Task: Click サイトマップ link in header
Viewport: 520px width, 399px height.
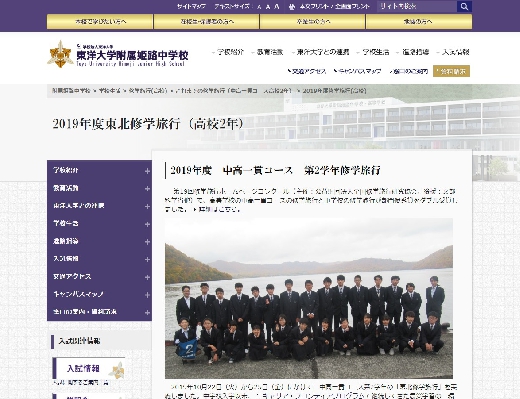Action: 191,7
